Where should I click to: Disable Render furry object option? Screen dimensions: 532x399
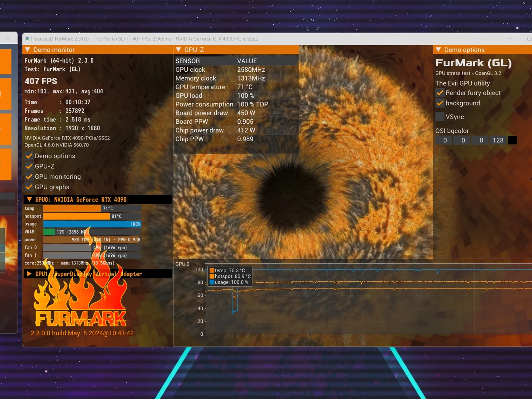pos(440,93)
